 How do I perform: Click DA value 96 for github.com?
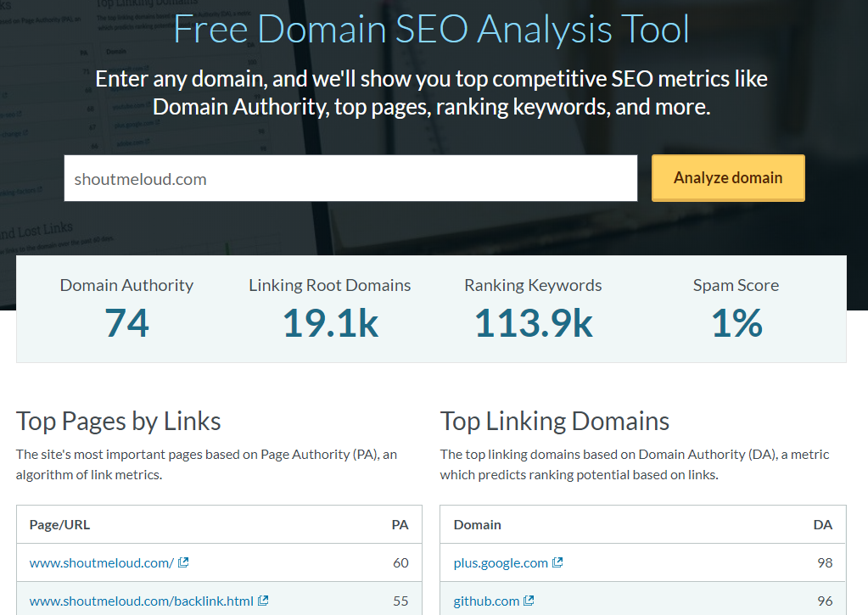pos(825,601)
